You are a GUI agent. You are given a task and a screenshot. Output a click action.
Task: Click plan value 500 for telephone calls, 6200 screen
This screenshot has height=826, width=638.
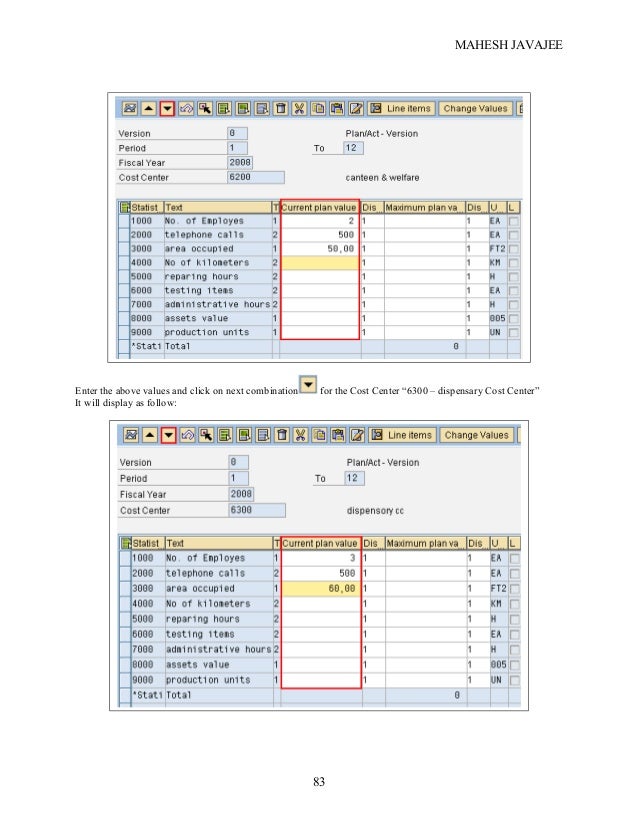(320, 235)
